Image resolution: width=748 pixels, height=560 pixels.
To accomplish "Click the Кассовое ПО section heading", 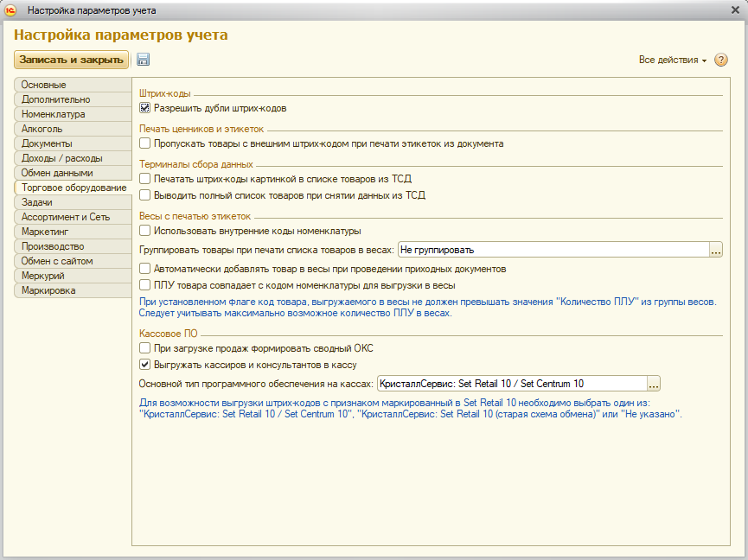I will point(168,333).
